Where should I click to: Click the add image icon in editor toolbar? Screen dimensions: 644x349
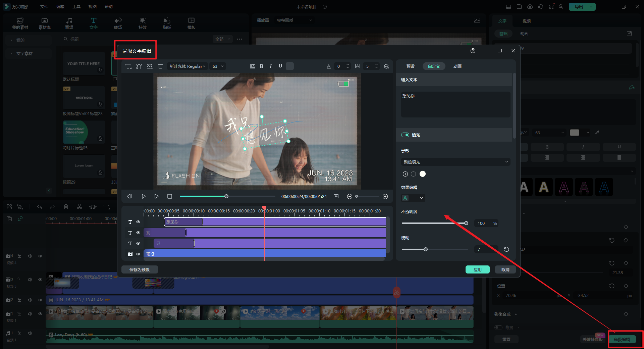pyautogui.click(x=150, y=66)
